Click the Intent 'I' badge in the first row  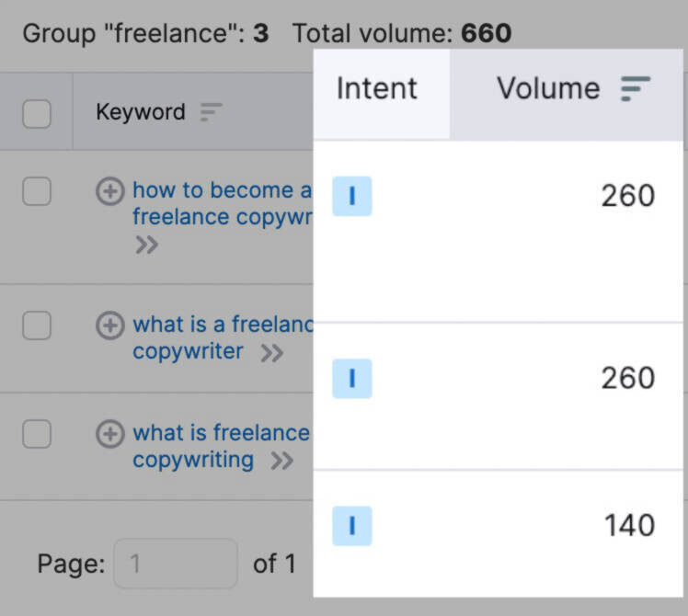click(352, 196)
